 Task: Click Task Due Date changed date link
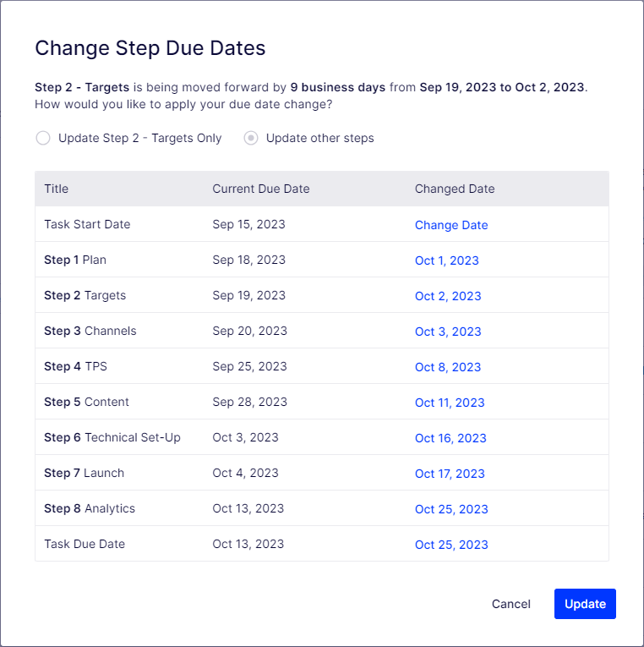[451, 545]
